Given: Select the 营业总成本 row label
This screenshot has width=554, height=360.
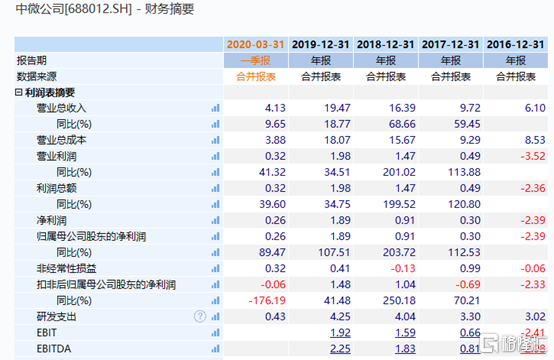Looking at the screenshot, I should coord(61,140).
